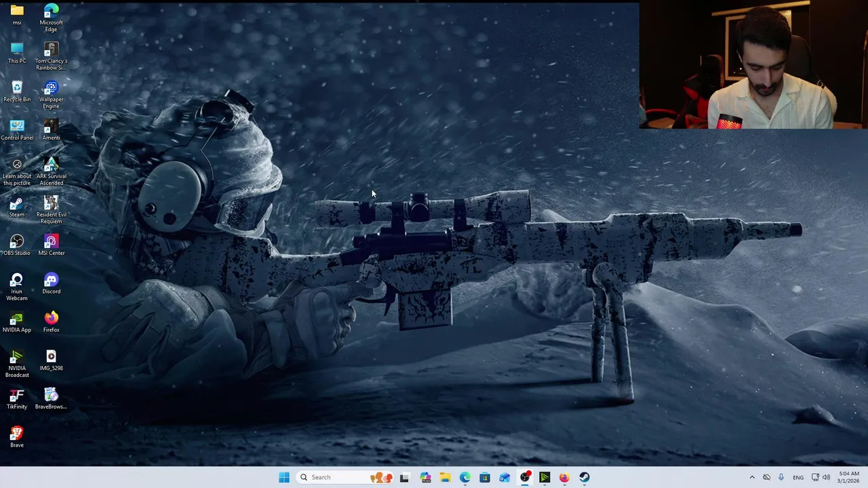Launch the Microsoft Edge desktop shortcut

click(51, 18)
